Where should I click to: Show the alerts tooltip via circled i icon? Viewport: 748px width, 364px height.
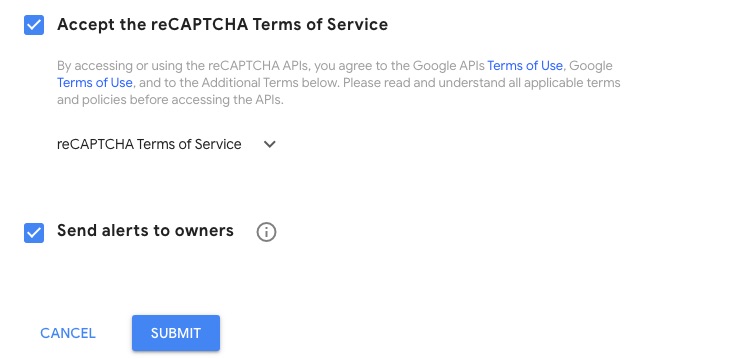coord(266,232)
